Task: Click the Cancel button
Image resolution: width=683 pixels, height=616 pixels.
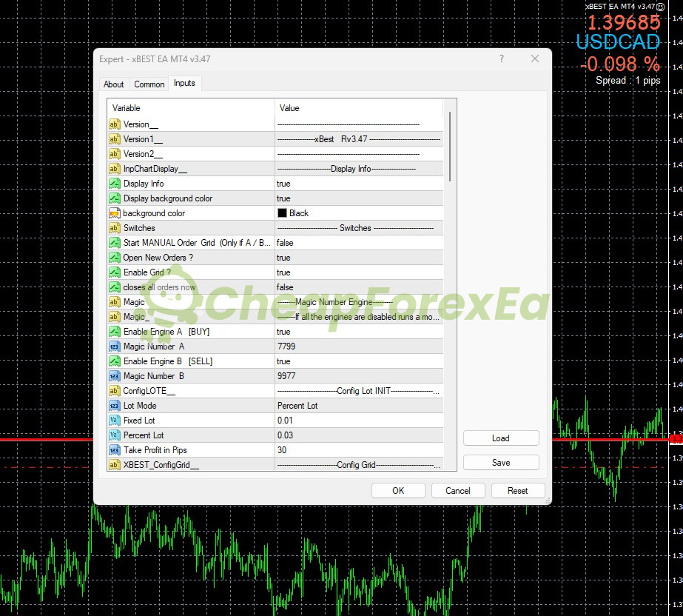Action: (x=458, y=490)
